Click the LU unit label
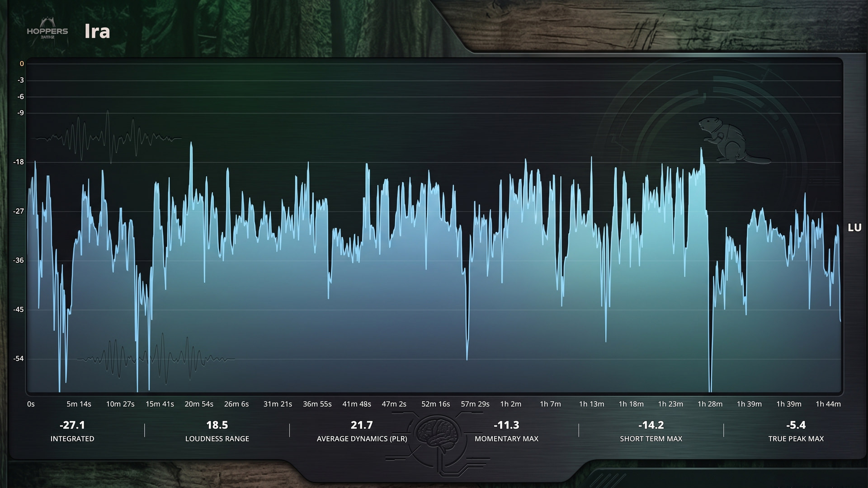 tap(854, 228)
